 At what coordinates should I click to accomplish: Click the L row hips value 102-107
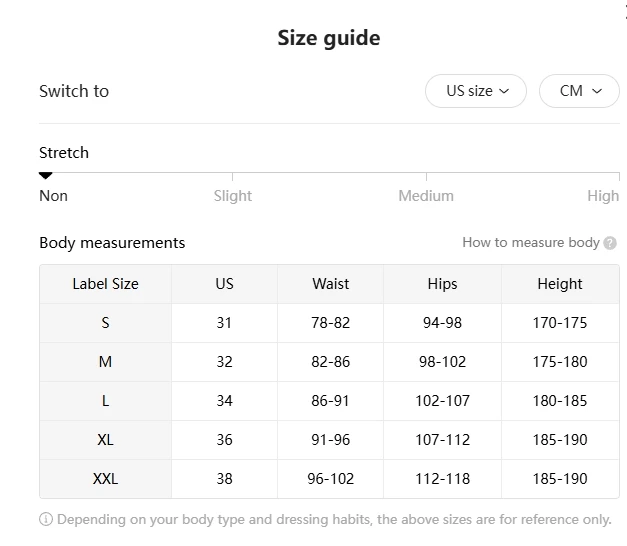point(442,401)
